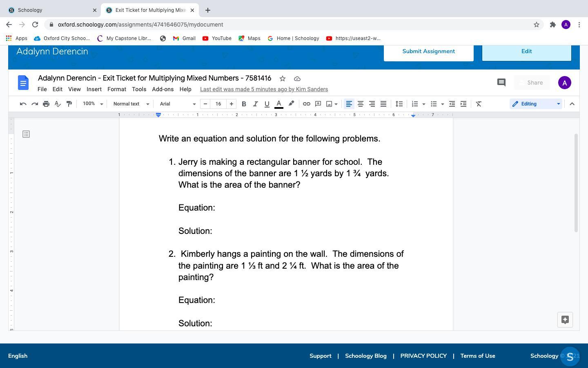This screenshot has height=368, width=588.
Task: Open the document outline icon
Action: pos(26,134)
